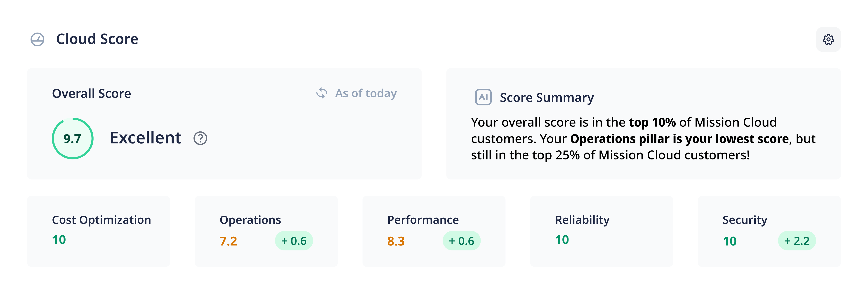Click the refresh icon beside As of today

coord(322,93)
